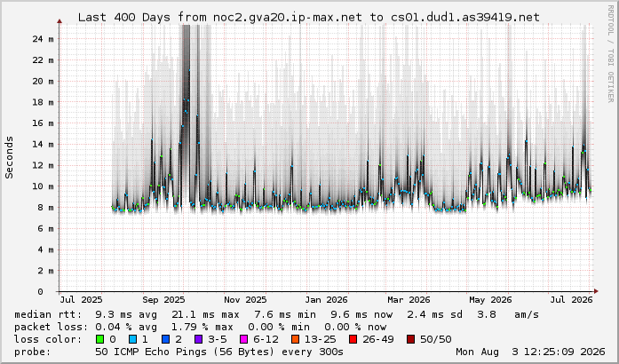Click the '24 m' y-axis value
This screenshot has width=619, height=364.
43,39
